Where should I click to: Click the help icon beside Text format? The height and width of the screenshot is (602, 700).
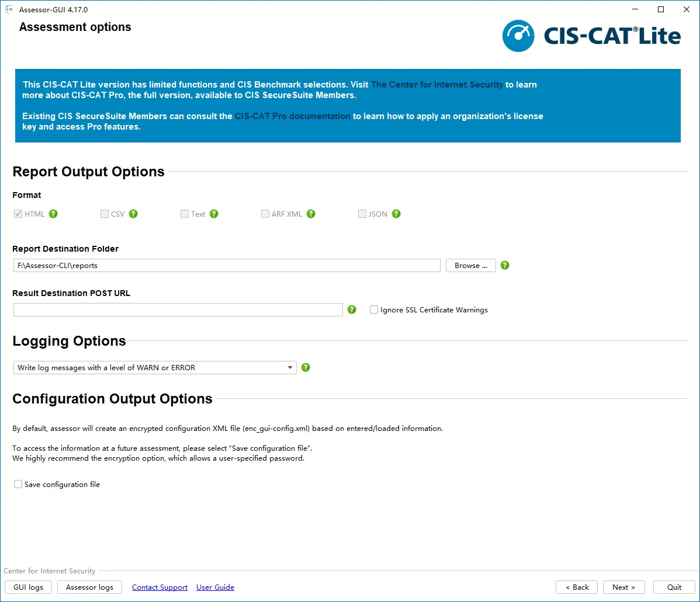pyautogui.click(x=214, y=214)
